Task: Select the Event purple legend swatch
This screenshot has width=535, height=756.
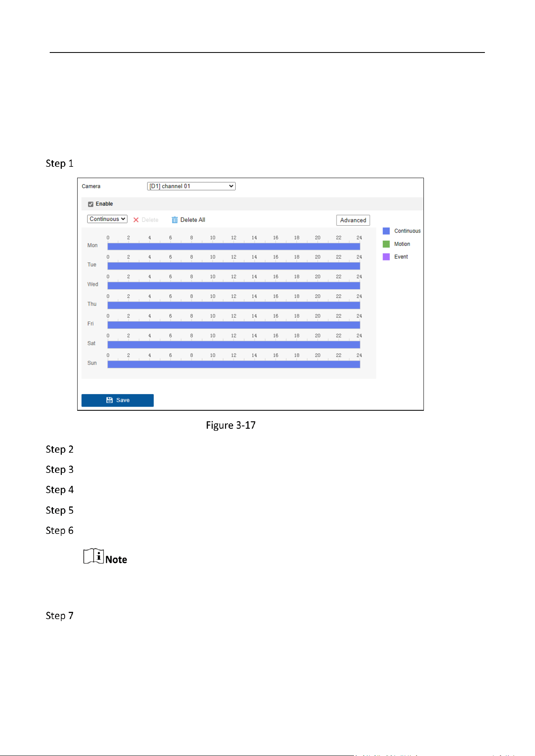Action: pos(386,257)
